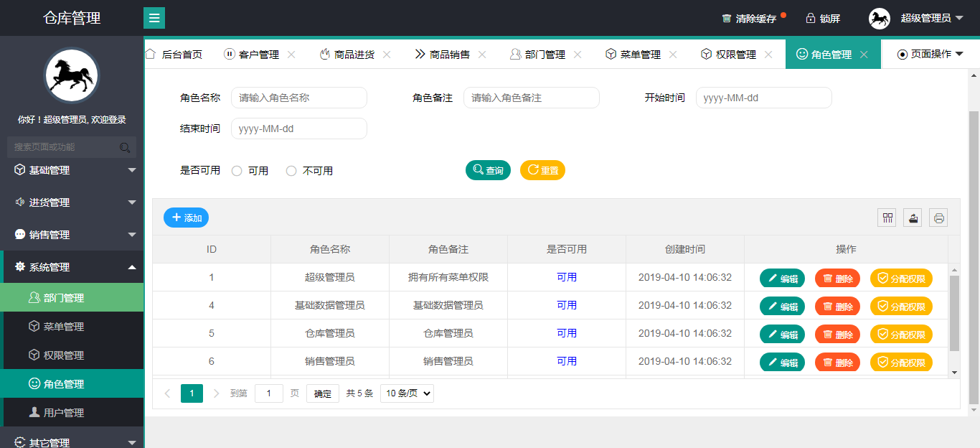Open the 10 条/页 page size dropdown

click(x=407, y=393)
